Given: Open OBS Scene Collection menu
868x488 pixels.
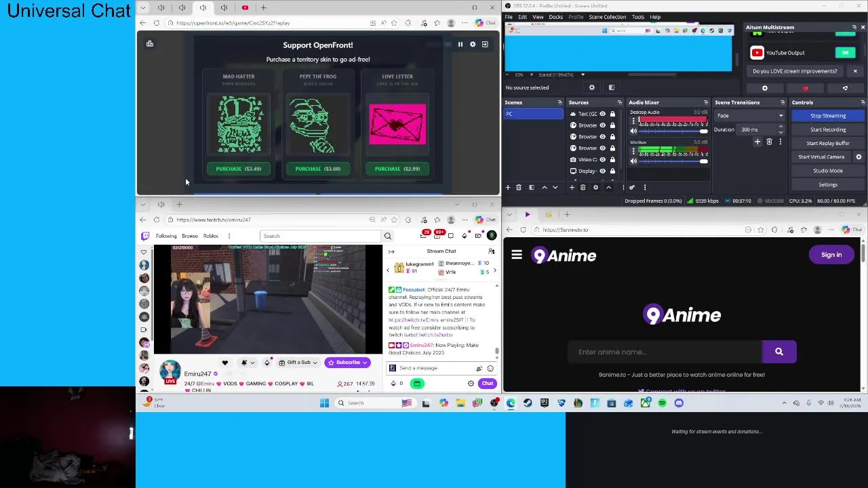Looking at the screenshot, I should coord(608,17).
